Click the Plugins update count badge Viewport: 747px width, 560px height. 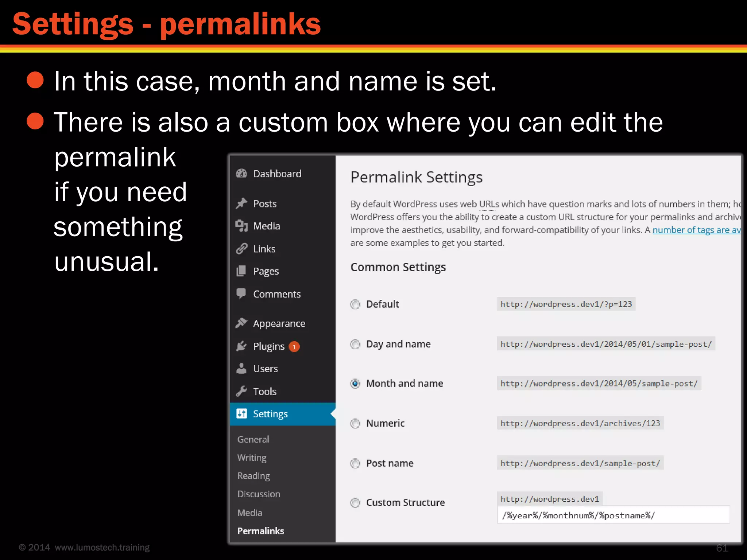click(x=294, y=347)
